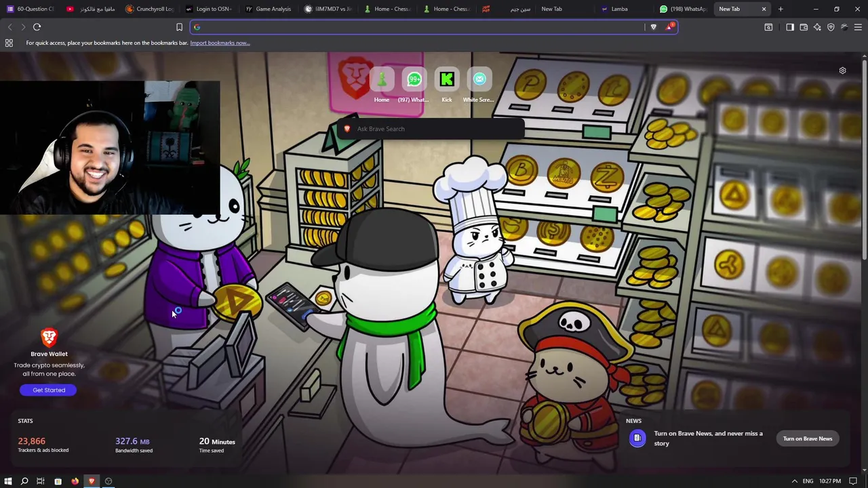Viewport: 868px width, 488px height.
Task: Reload the current page
Action: pyautogui.click(x=37, y=27)
